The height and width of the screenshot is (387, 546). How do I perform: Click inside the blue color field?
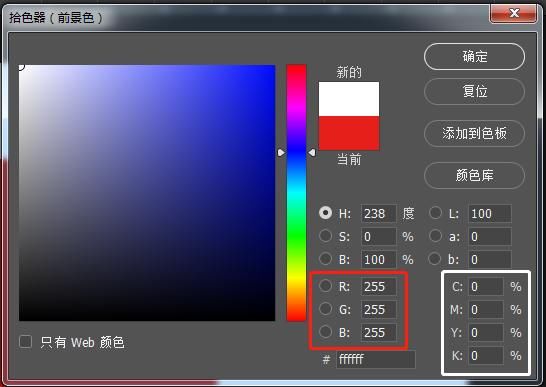(147, 193)
